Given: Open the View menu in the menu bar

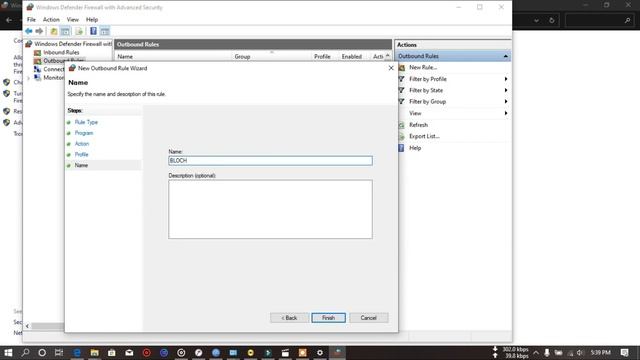Looking at the screenshot, I should (73, 20).
